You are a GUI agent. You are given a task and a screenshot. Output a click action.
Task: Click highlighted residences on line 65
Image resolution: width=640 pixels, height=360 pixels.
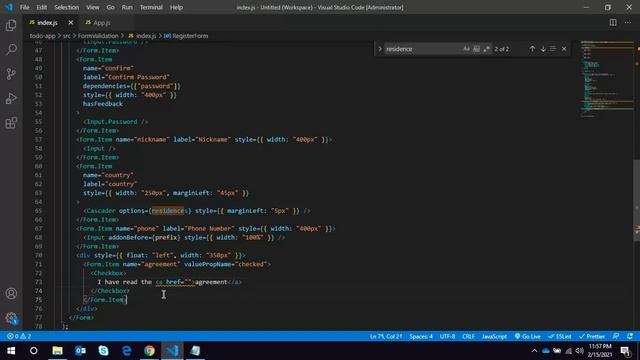[168, 211]
